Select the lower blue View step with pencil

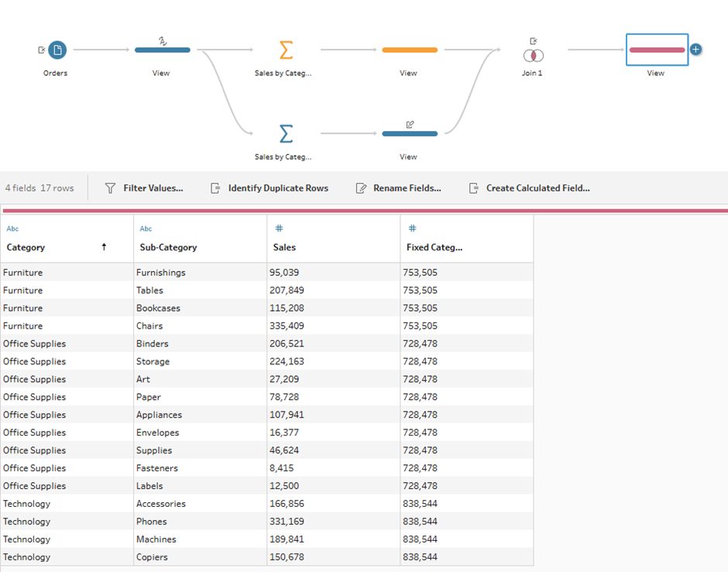pyautogui.click(x=409, y=133)
